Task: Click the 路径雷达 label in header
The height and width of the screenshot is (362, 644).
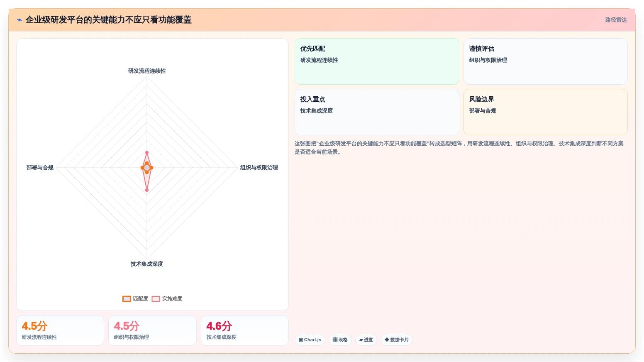Action: (x=616, y=20)
